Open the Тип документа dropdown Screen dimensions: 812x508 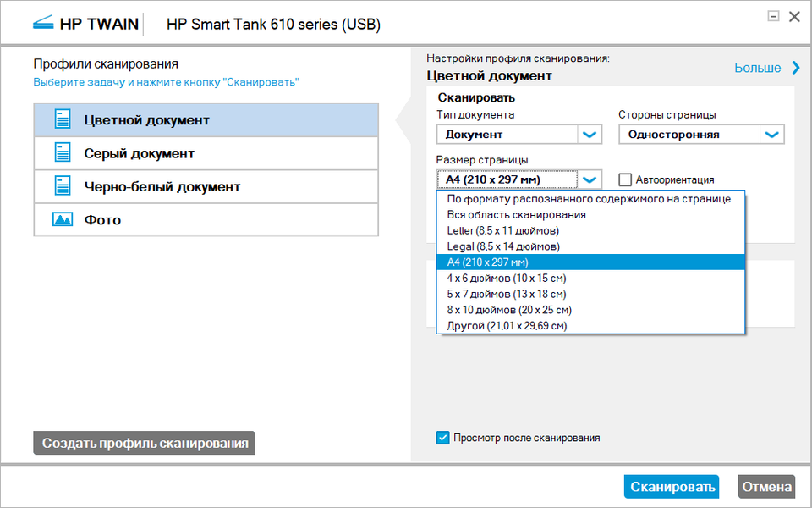click(x=590, y=135)
